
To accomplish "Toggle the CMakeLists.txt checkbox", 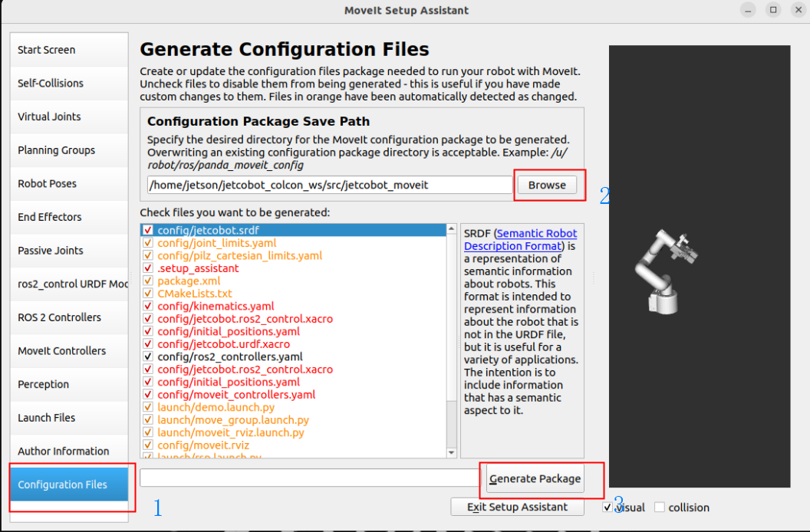I will tap(148, 294).
